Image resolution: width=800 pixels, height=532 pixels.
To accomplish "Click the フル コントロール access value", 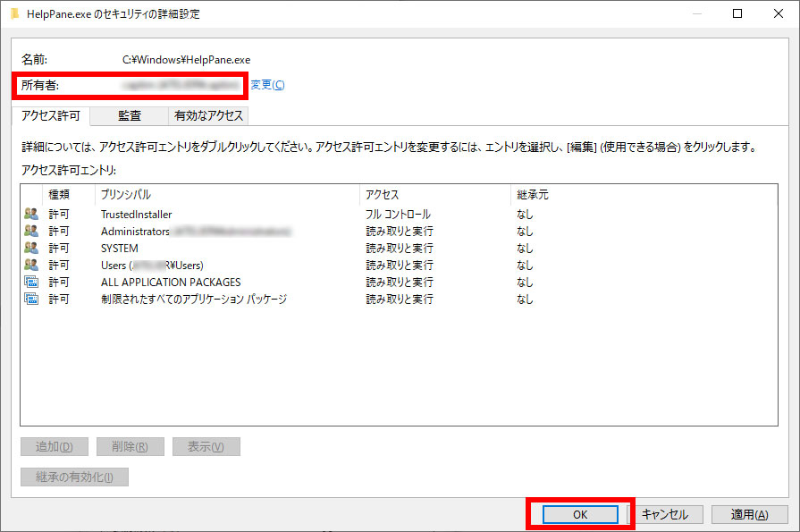I will click(x=398, y=215).
